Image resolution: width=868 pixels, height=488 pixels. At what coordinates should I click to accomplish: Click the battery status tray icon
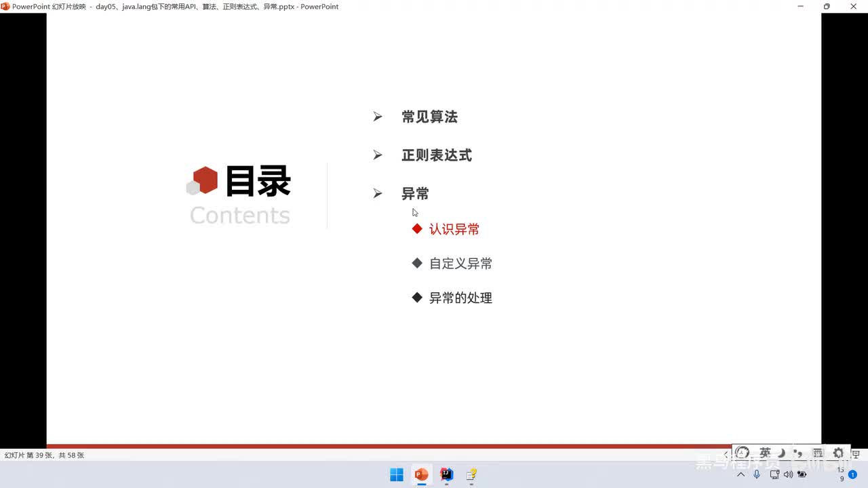coord(802,474)
